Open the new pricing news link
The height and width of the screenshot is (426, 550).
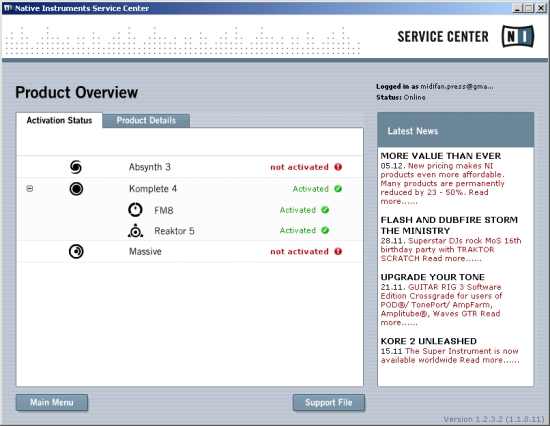click(443, 184)
